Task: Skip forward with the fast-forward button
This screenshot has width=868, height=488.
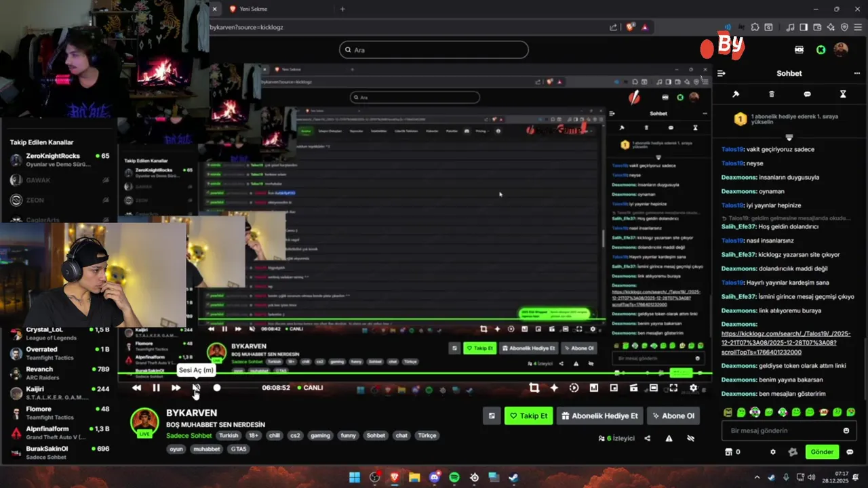Action: click(176, 388)
